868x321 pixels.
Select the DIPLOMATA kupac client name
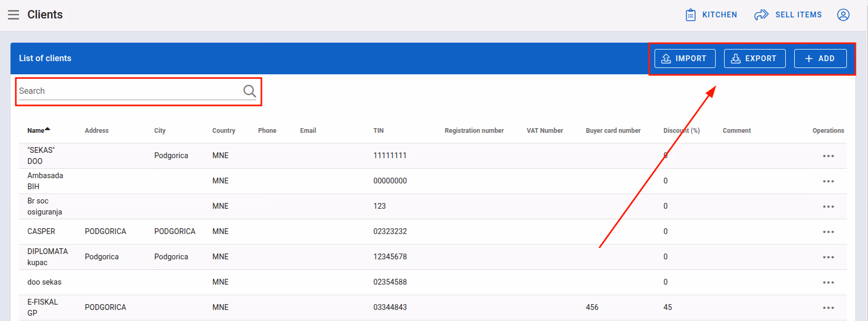click(47, 257)
